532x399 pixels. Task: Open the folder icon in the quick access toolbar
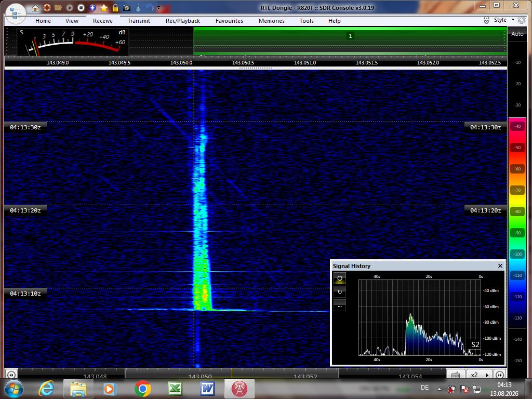click(x=58, y=7)
